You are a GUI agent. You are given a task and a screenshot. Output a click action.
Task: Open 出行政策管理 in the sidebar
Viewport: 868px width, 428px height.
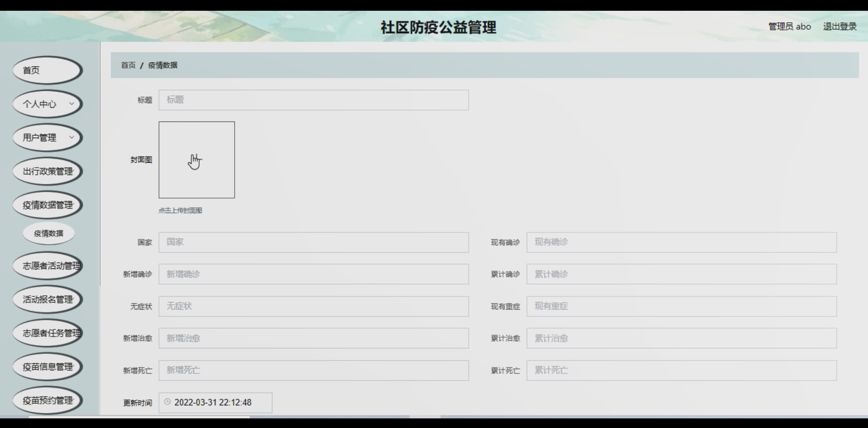coord(48,172)
